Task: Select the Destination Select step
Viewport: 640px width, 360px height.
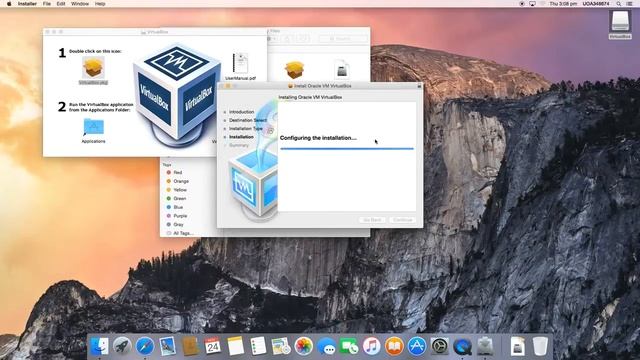Action: tap(247, 120)
